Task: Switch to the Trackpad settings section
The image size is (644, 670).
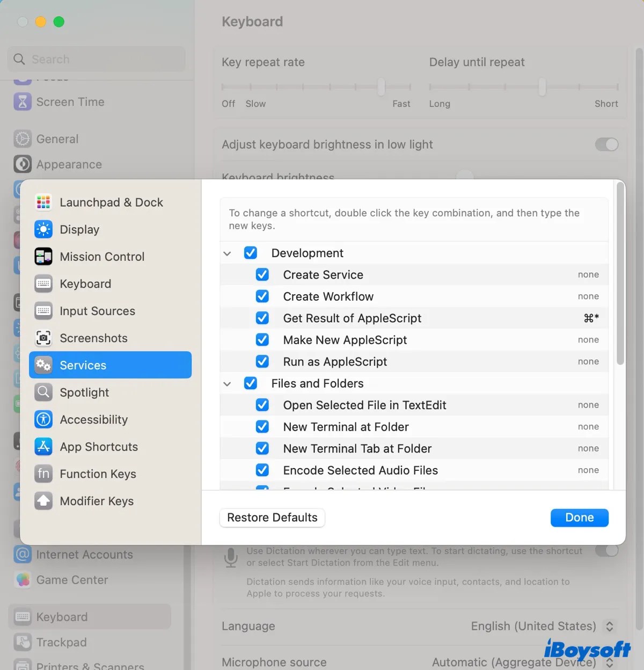Action: tap(61, 642)
